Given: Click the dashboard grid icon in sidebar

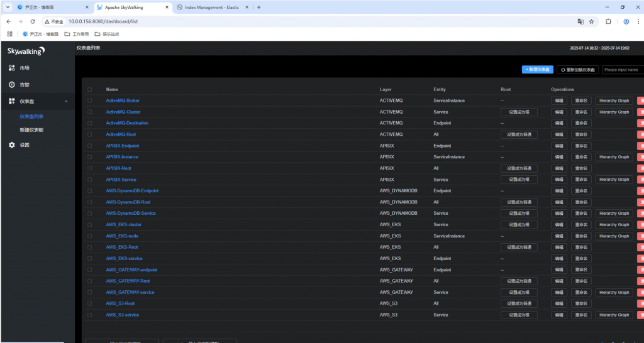Looking at the screenshot, I should 11,101.
